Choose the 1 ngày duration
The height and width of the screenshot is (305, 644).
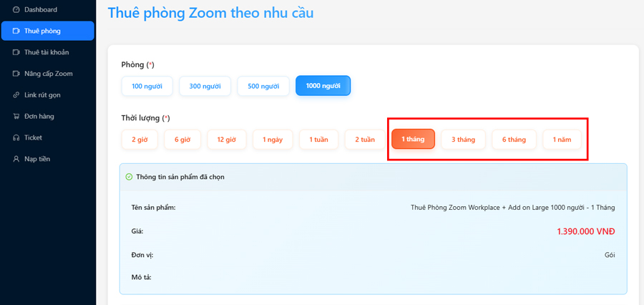click(273, 140)
